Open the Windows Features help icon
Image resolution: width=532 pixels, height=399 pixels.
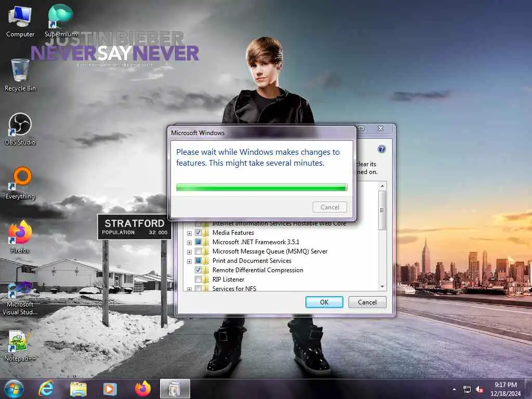point(381,149)
